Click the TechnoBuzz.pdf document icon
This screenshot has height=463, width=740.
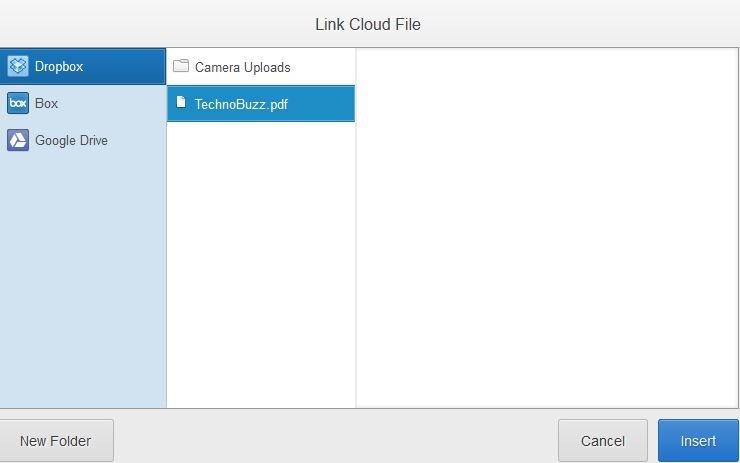click(181, 102)
